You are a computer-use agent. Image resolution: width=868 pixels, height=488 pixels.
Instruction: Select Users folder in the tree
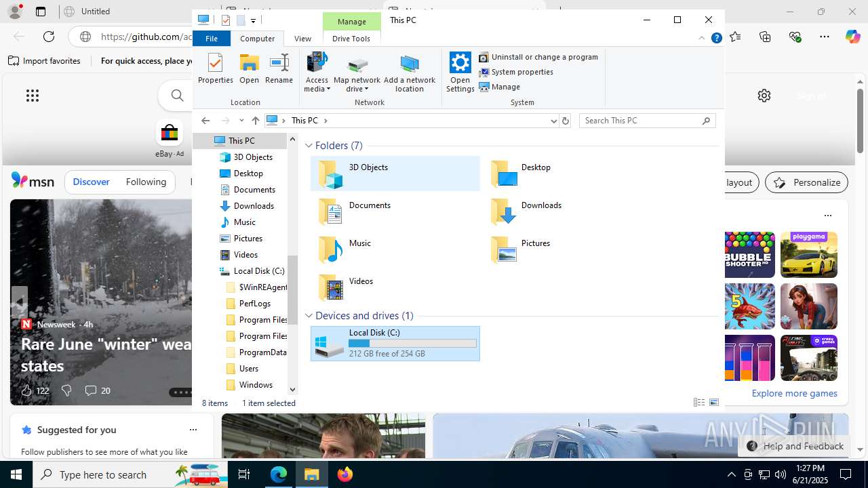(249, 369)
